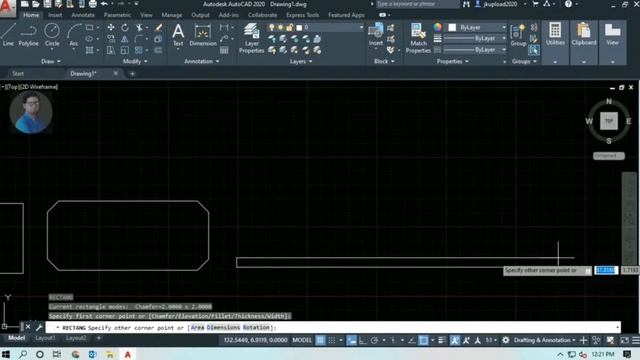
Task: Open workspace switching gear icon
Action: [x=506, y=340]
